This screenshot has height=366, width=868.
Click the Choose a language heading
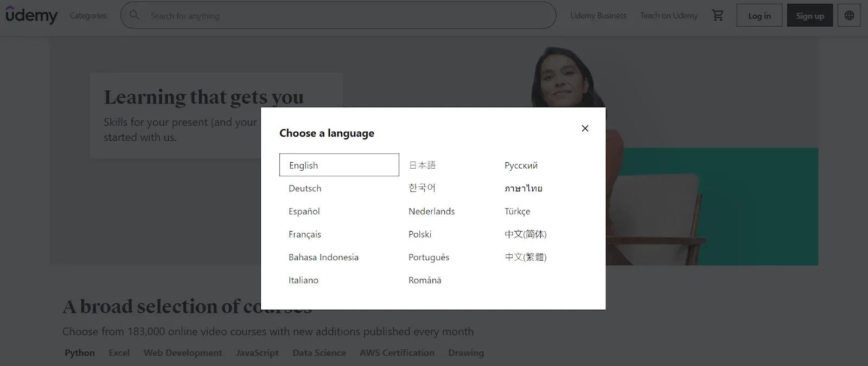[x=327, y=133]
